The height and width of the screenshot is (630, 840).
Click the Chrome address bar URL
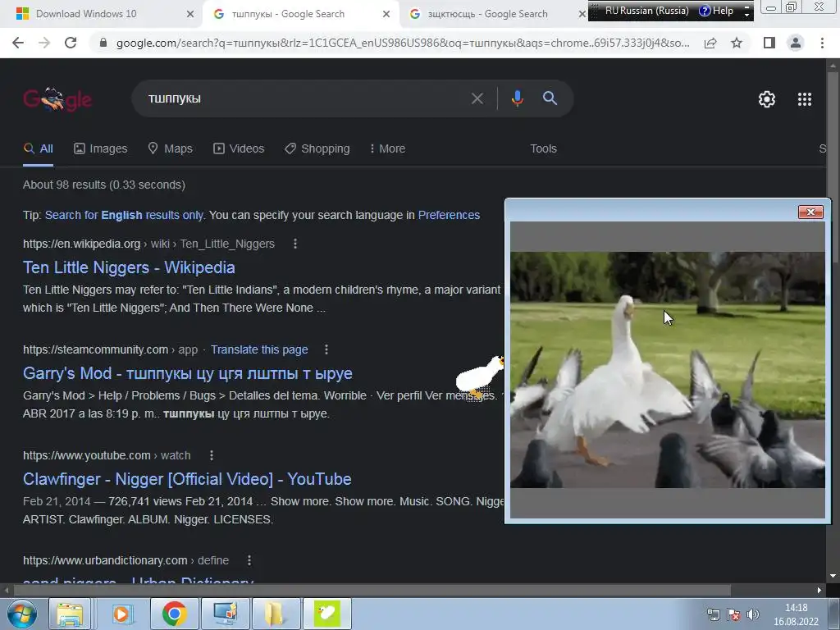pyautogui.click(x=402, y=43)
